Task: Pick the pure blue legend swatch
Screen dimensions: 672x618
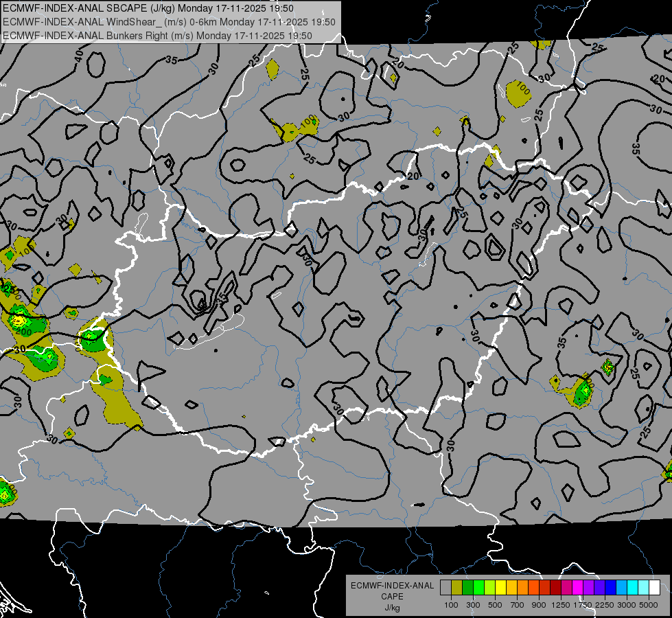Action: tap(611, 588)
